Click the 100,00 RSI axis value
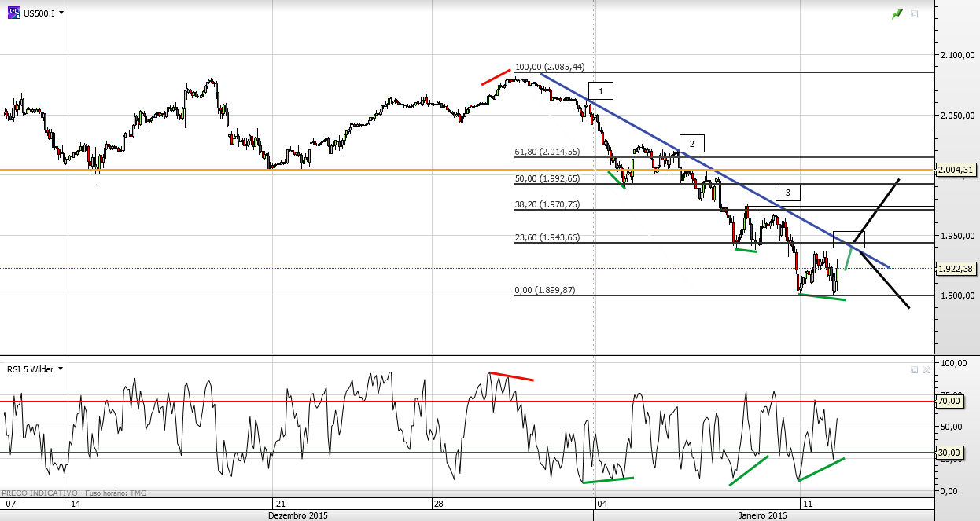 click(x=953, y=363)
